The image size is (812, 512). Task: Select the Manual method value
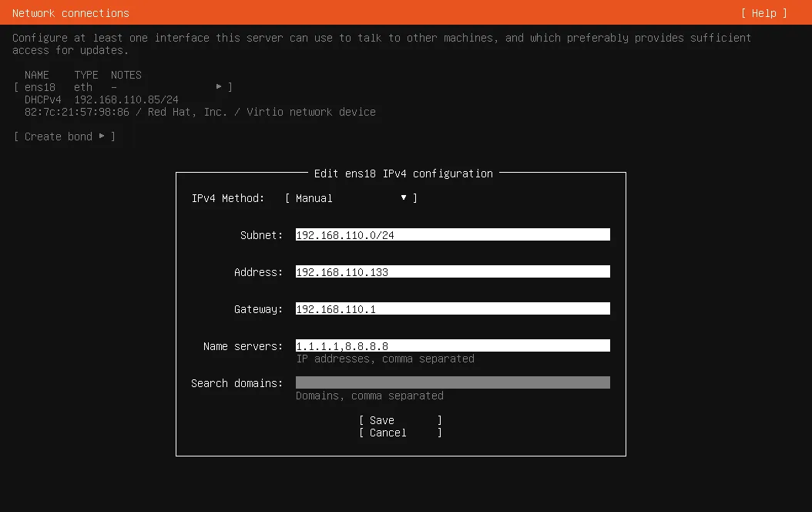click(310, 198)
